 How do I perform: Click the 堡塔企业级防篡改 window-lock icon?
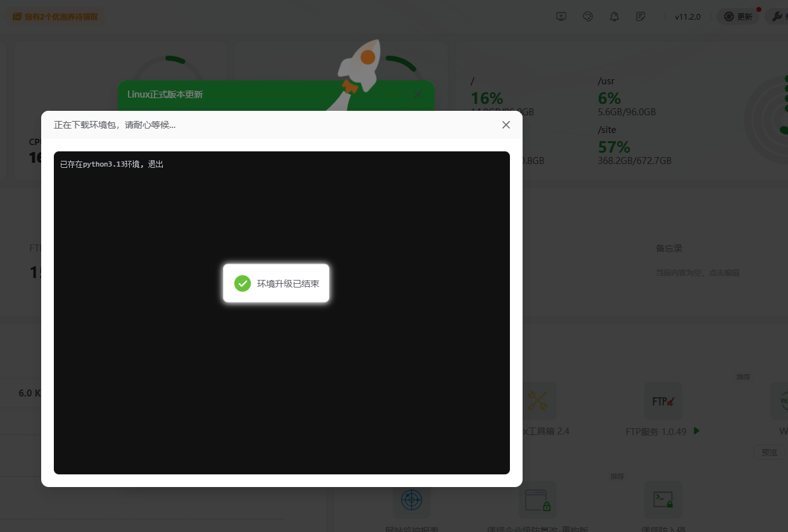tap(537, 500)
